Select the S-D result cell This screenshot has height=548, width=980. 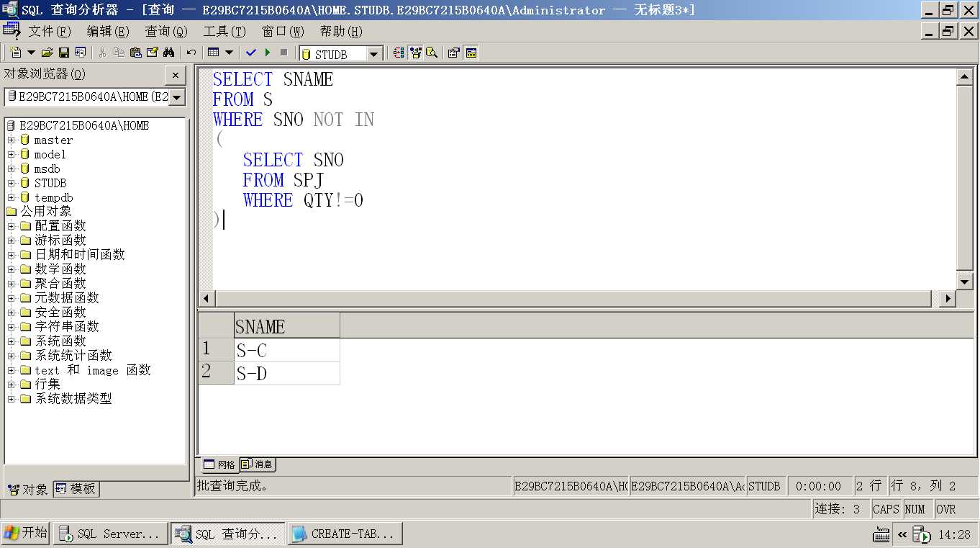[287, 373]
